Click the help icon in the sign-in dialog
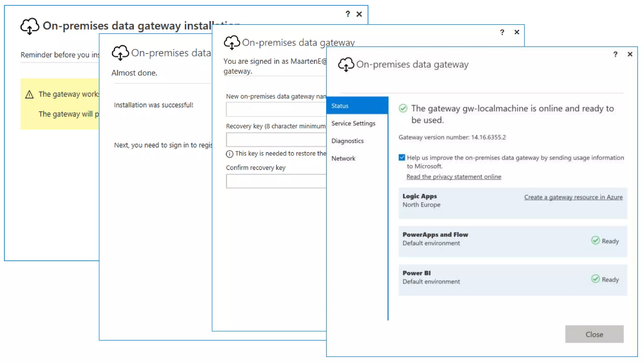644x362 pixels. [502, 32]
